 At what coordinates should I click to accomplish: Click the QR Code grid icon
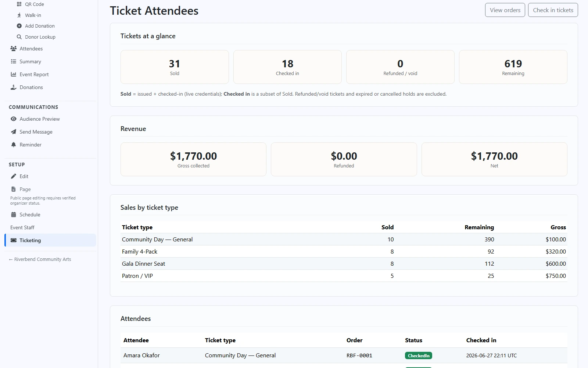pyautogui.click(x=19, y=4)
